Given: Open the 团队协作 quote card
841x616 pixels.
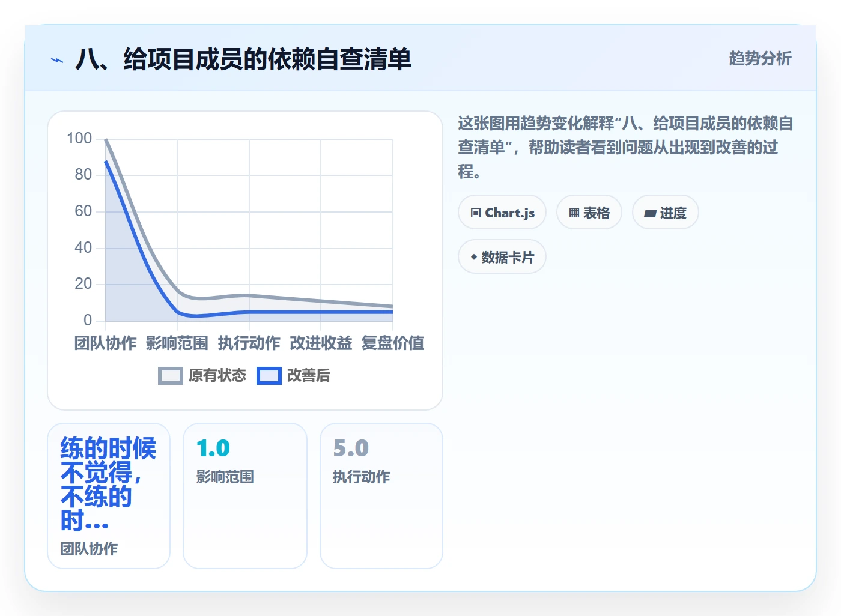Looking at the screenshot, I should [x=109, y=496].
